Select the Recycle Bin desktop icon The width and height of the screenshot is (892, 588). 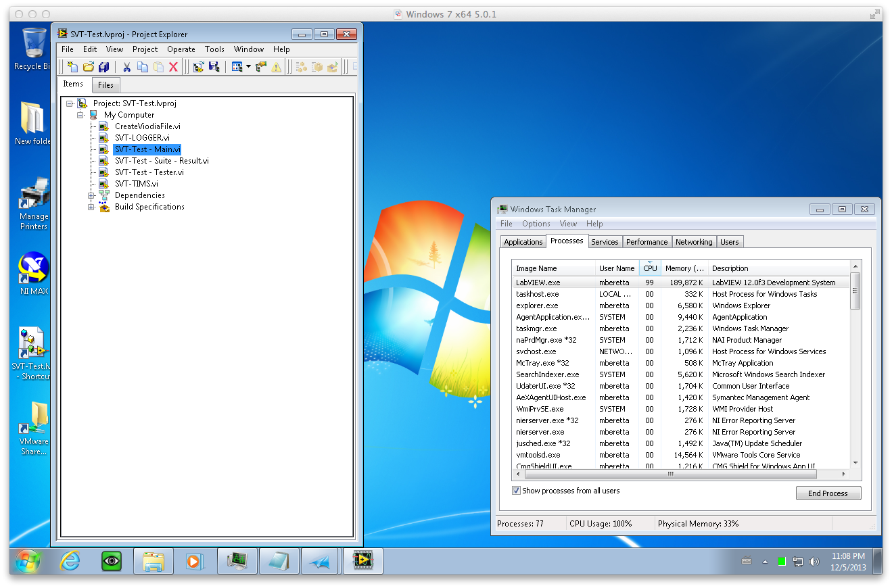click(x=32, y=49)
